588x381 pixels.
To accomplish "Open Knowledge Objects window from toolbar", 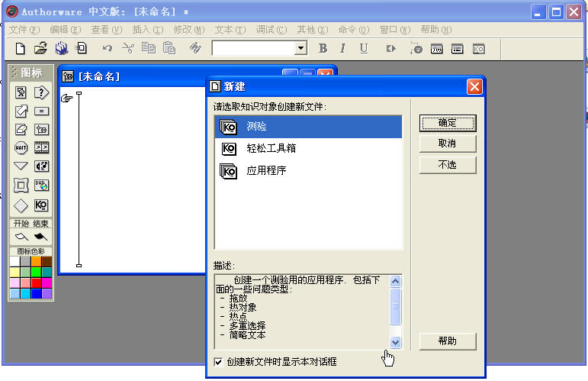I will [478, 49].
